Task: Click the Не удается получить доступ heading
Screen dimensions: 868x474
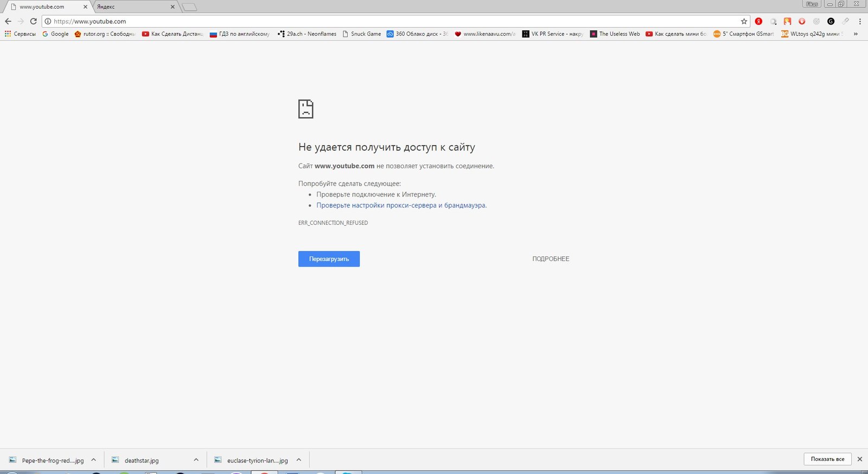Action: point(387,147)
